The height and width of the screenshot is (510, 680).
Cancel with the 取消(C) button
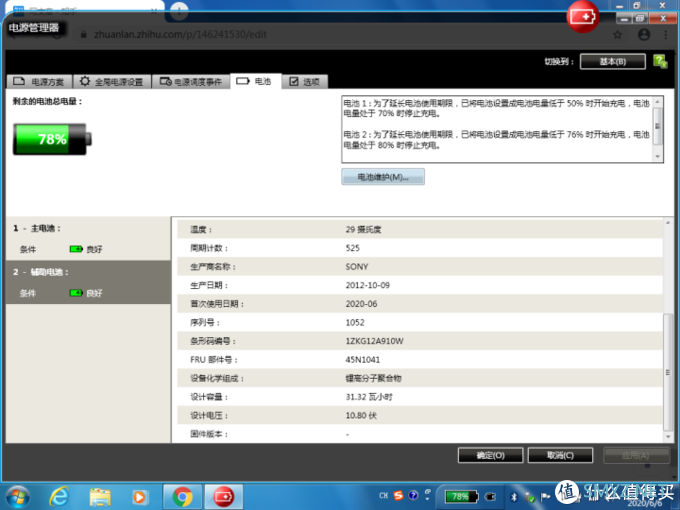click(560, 455)
